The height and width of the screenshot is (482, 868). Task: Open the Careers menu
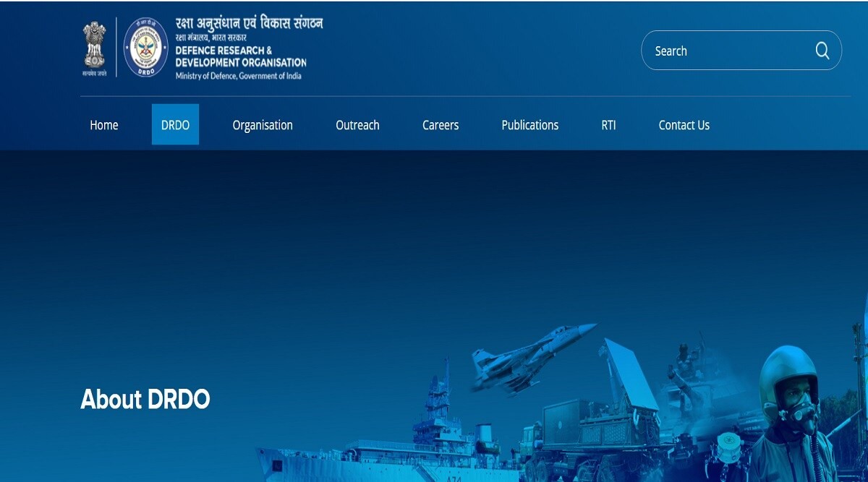441,125
